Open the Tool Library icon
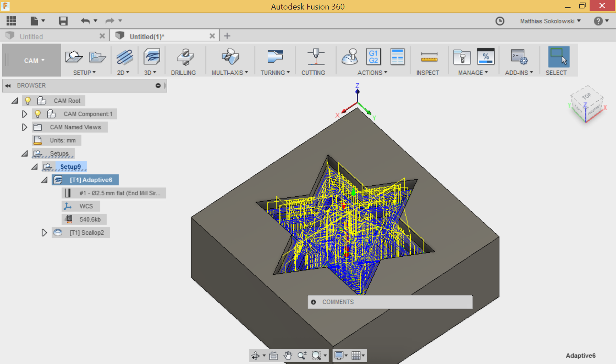The height and width of the screenshot is (364, 616). pyautogui.click(x=462, y=57)
